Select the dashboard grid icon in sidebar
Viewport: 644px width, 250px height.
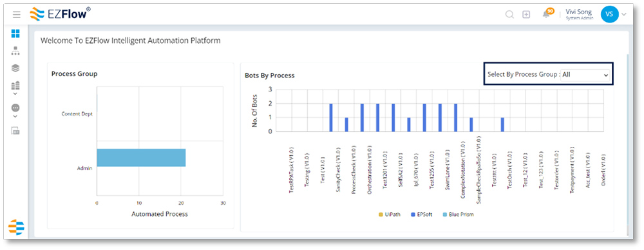15,34
